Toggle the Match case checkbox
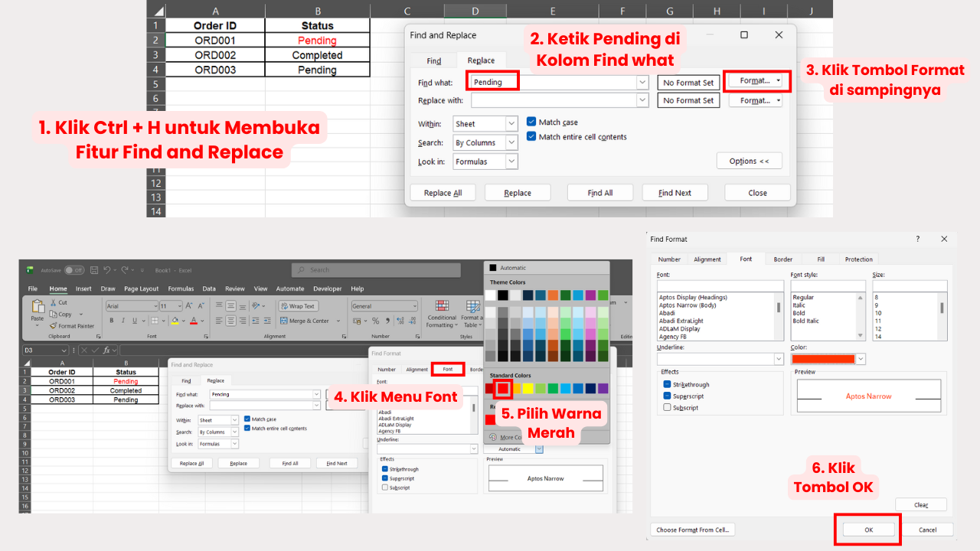The height and width of the screenshot is (551, 980). tap(531, 122)
